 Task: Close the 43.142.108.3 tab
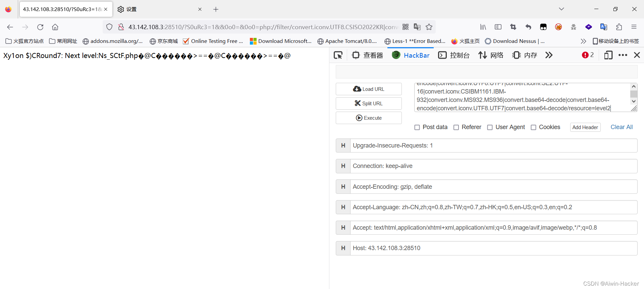106,9
